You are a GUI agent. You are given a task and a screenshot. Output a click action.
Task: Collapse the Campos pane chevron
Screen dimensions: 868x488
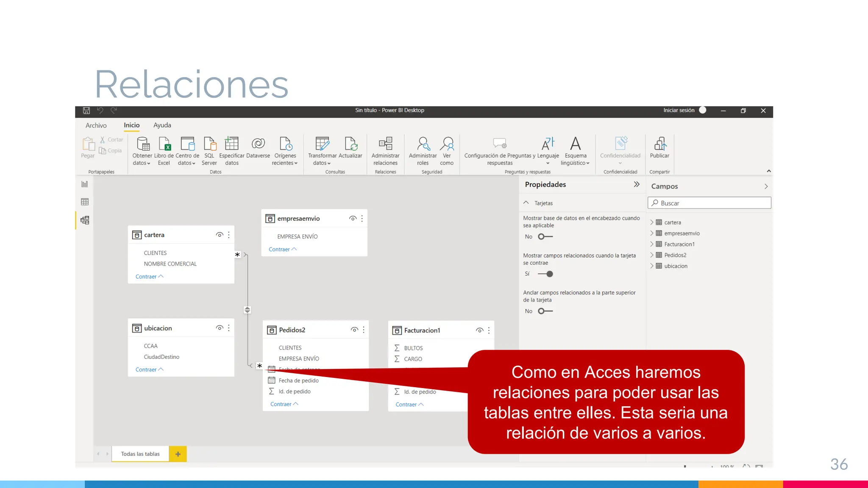(x=766, y=186)
